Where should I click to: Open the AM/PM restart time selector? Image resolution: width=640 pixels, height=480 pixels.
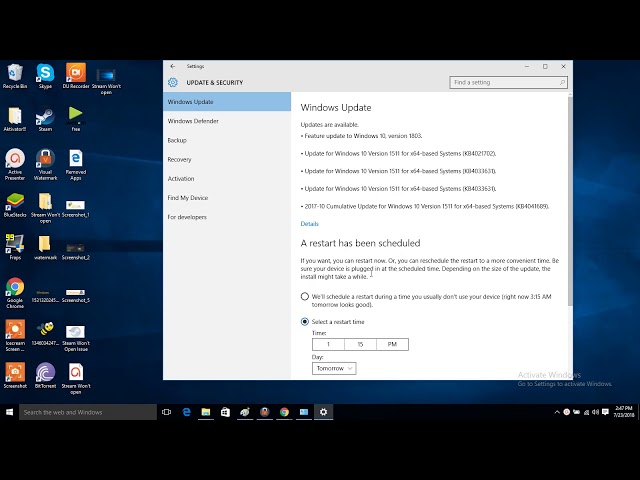392,344
